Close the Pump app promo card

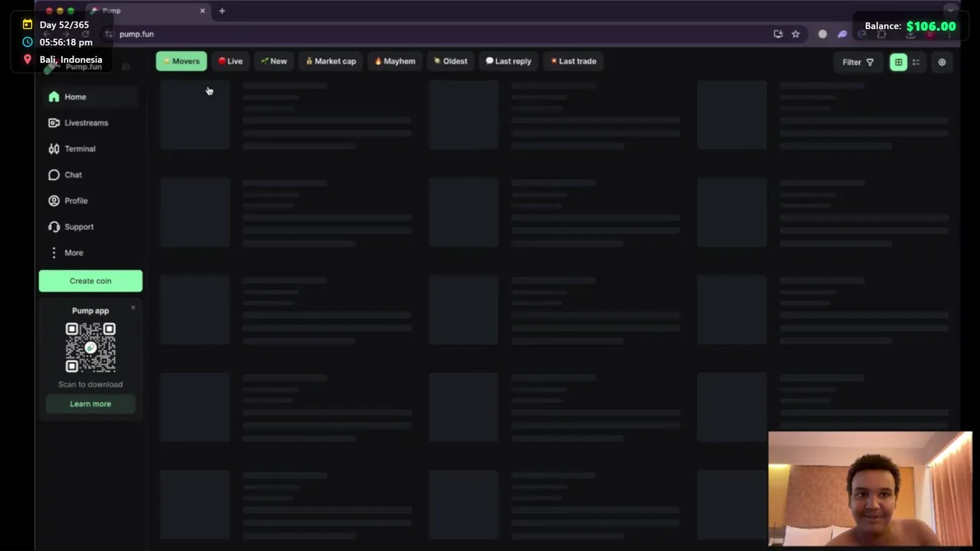(132, 308)
